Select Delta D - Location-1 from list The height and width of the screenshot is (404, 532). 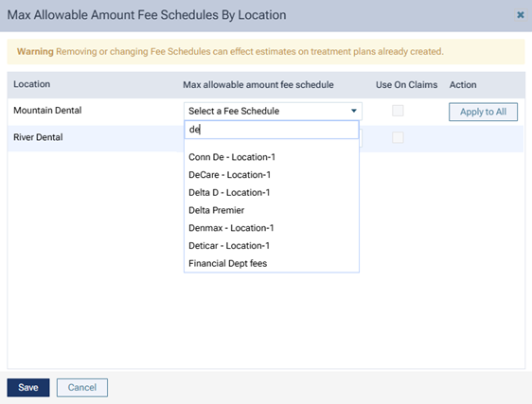tap(229, 192)
